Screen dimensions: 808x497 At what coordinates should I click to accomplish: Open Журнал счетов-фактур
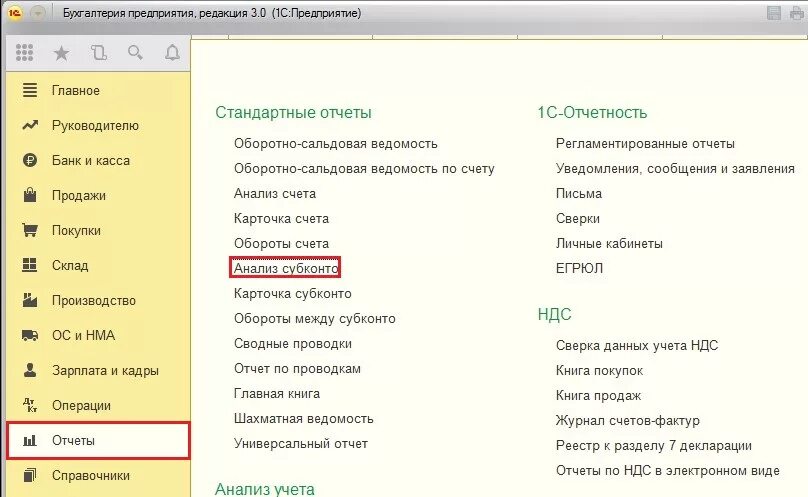coord(628,421)
